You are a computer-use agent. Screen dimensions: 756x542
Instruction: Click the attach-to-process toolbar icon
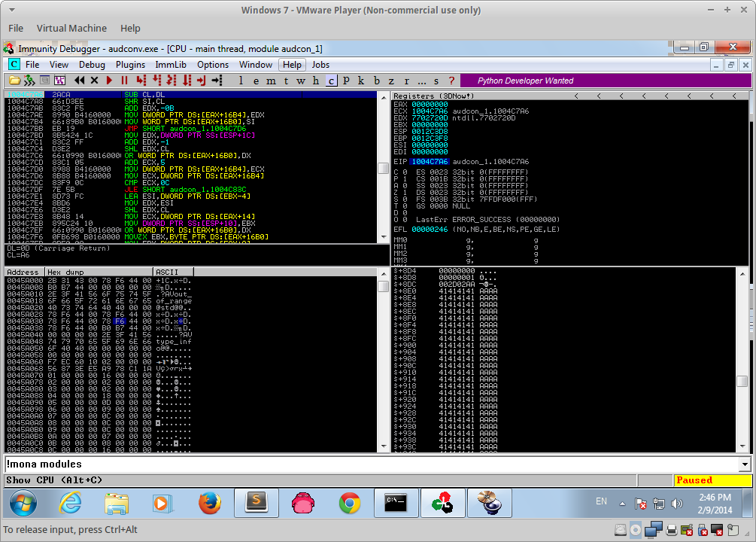(29, 81)
